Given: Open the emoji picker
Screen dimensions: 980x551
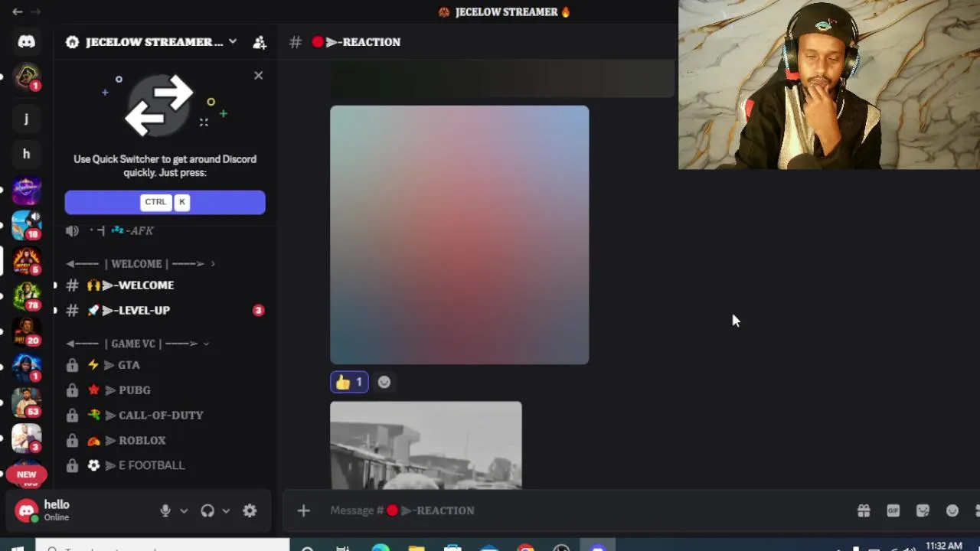Looking at the screenshot, I should pos(952,511).
